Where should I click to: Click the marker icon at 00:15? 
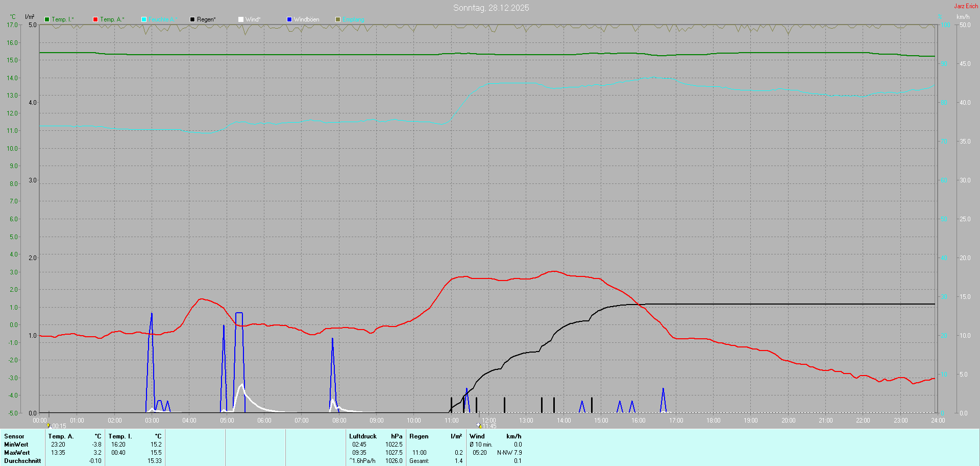48,425
